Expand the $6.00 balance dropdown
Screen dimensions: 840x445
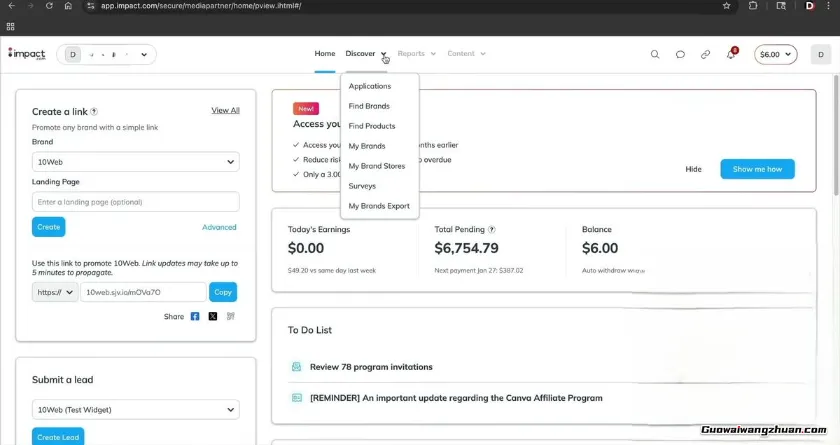coord(776,54)
